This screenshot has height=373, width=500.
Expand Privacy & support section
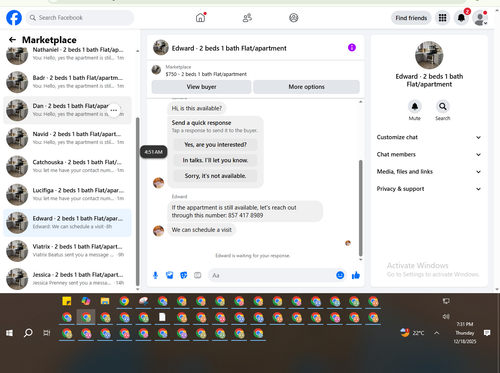[x=429, y=189]
